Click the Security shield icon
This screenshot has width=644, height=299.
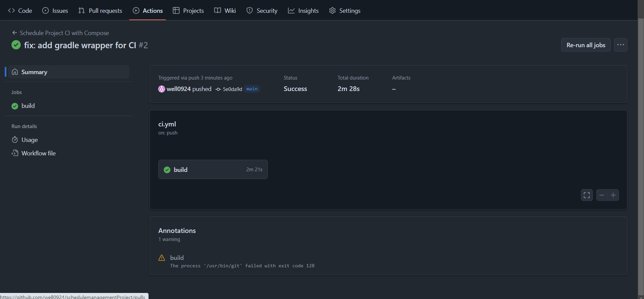pyautogui.click(x=250, y=10)
